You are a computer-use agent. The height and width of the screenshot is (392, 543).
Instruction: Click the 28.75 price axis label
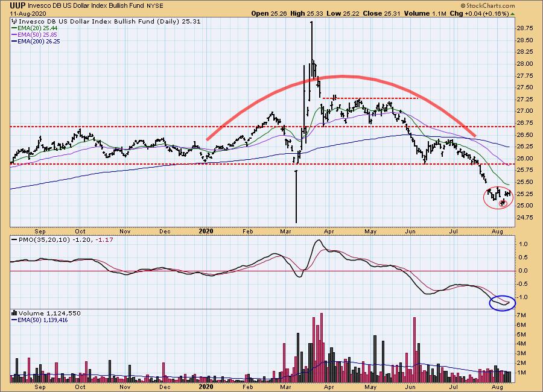click(x=525, y=28)
